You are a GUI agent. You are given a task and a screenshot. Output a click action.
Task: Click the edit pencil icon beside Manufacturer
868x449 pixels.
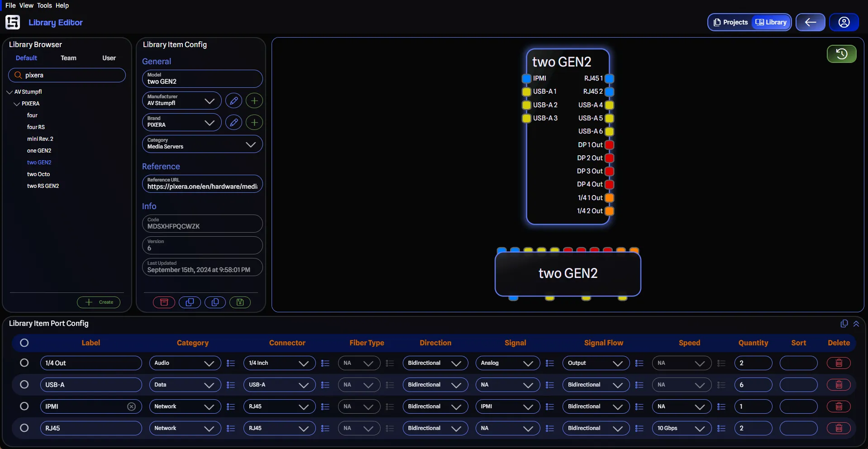click(x=234, y=100)
